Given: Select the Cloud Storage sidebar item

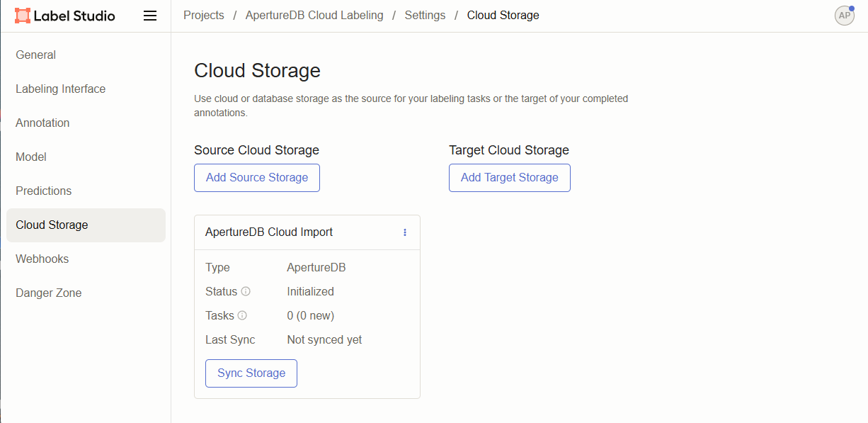Looking at the screenshot, I should click(x=86, y=225).
